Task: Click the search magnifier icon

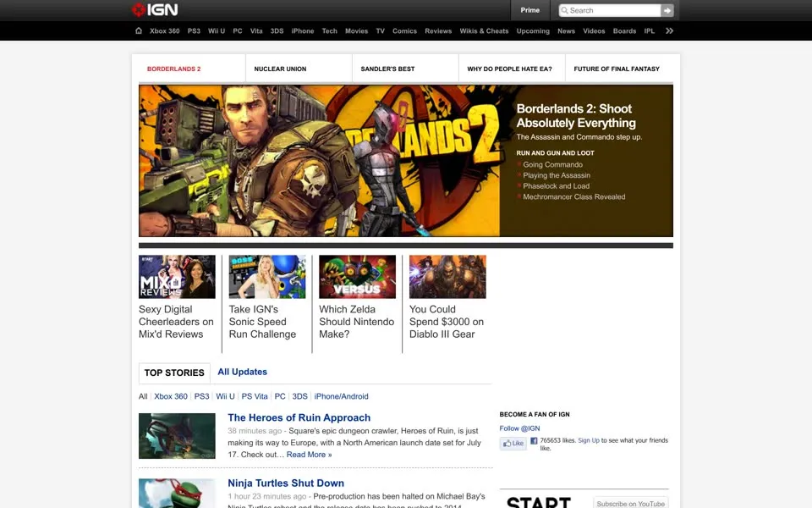Action: point(564,10)
